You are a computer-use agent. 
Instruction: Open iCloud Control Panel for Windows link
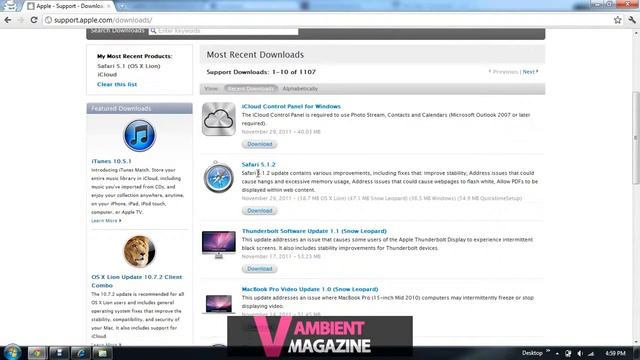point(291,107)
